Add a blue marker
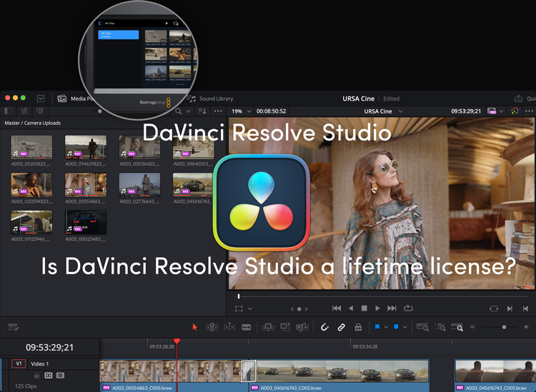Viewport: 536px width, 392px height. point(396,327)
